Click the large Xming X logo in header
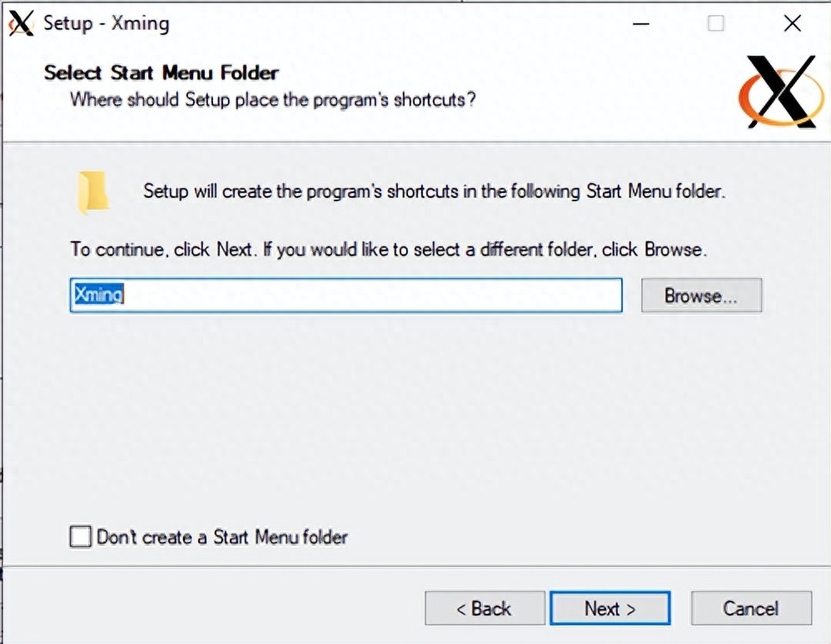Image resolution: width=831 pixels, height=644 pixels. coord(782,92)
